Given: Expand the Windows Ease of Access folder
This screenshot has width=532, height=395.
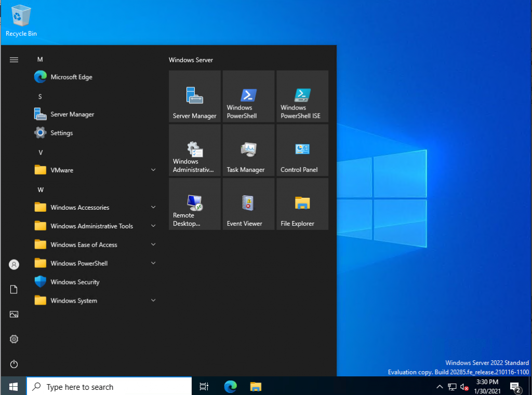Looking at the screenshot, I should [95, 245].
